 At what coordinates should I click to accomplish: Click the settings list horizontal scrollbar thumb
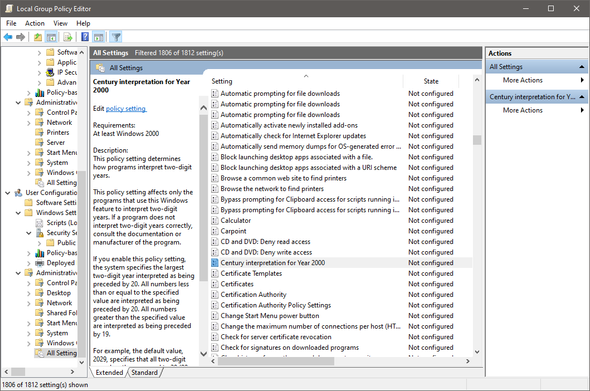tap(276, 361)
